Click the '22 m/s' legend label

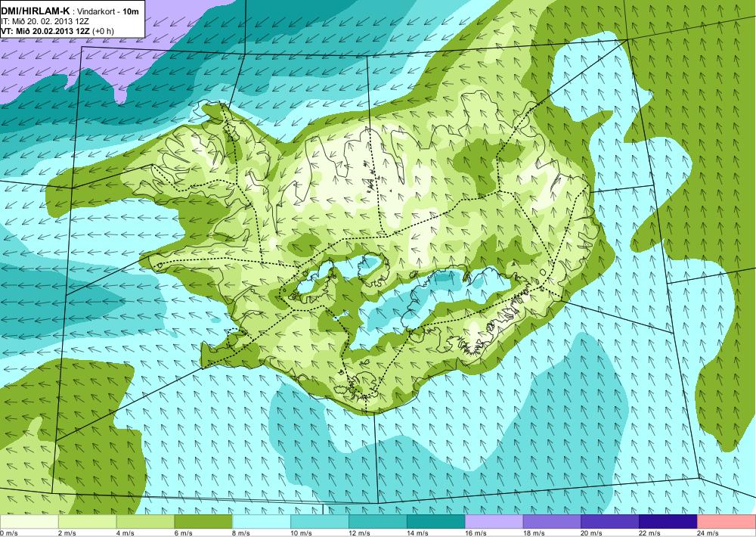coord(650,533)
